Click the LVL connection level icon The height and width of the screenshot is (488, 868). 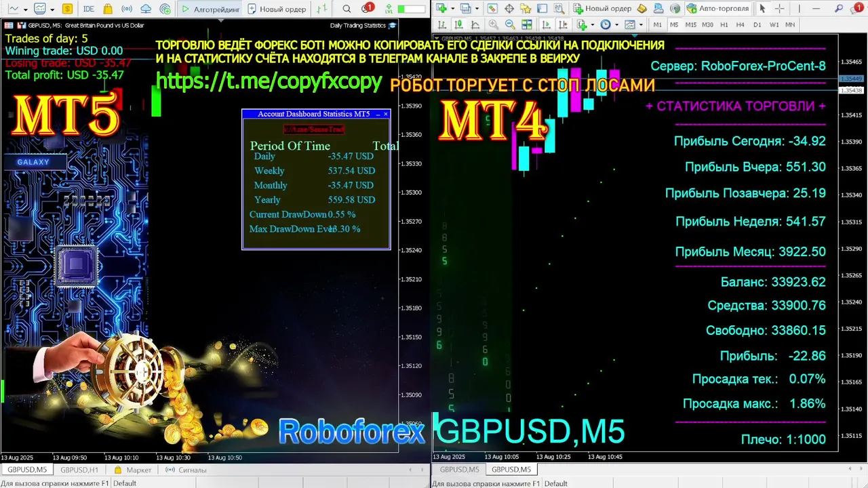(389, 9)
